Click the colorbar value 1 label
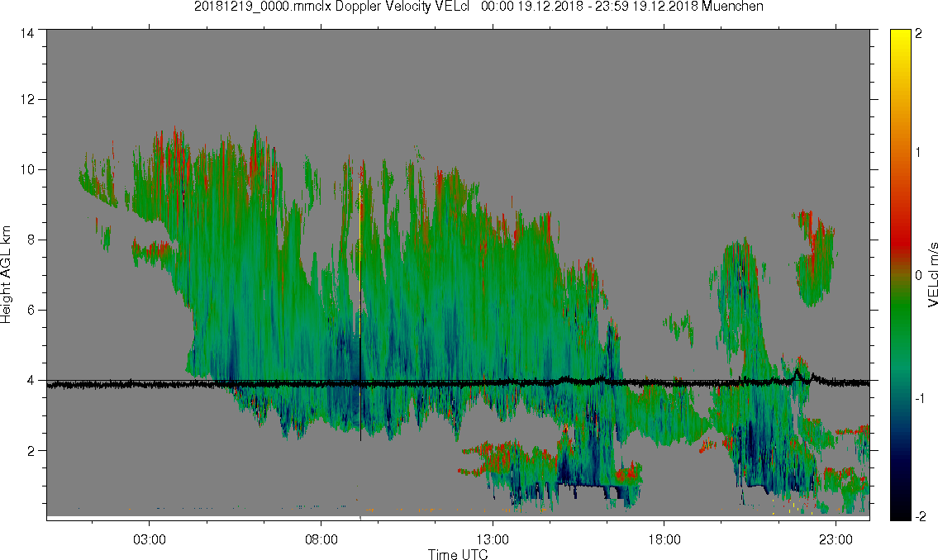This screenshot has width=938, height=560. pyautogui.click(x=919, y=153)
